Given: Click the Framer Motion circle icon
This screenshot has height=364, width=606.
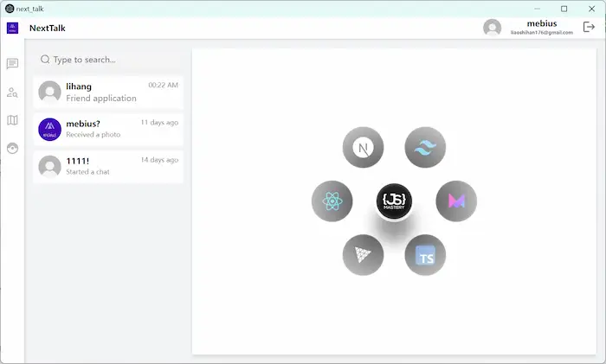Looking at the screenshot, I should click(x=456, y=201).
